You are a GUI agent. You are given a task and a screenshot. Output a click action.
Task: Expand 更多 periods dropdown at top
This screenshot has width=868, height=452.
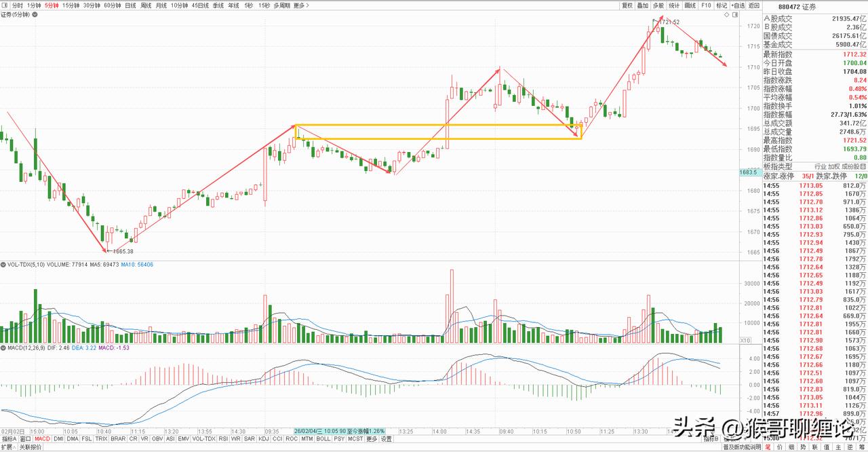(x=300, y=5)
